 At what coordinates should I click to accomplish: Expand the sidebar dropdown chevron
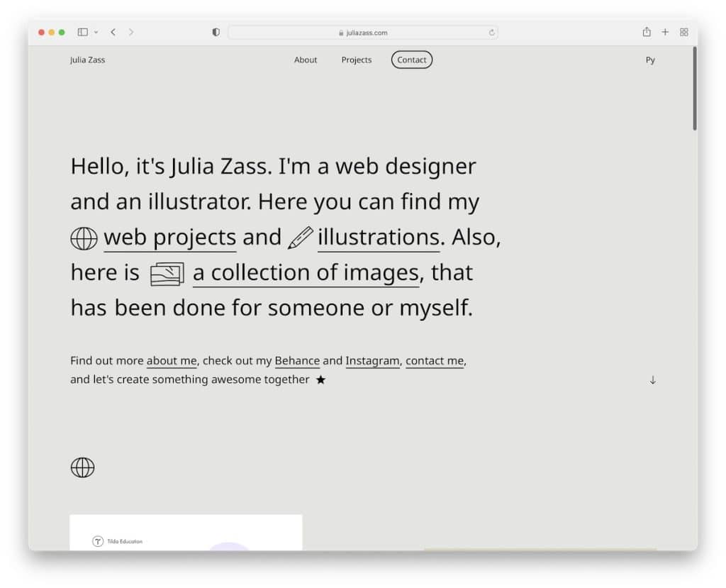pyautogui.click(x=96, y=32)
